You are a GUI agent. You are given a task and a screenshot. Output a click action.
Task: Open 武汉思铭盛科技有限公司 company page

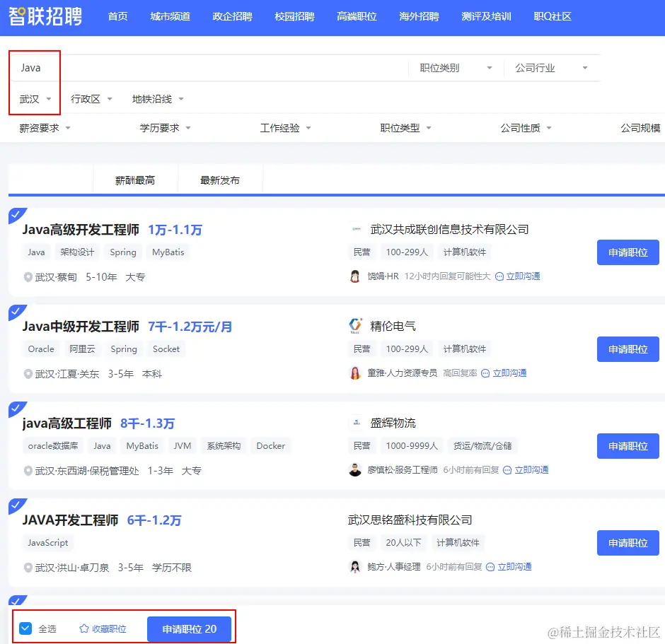pyautogui.click(x=410, y=520)
